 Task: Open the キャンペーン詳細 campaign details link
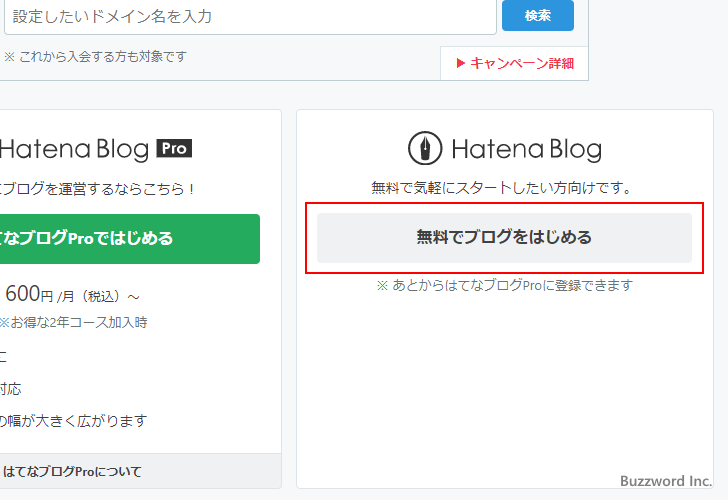click(x=515, y=63)
